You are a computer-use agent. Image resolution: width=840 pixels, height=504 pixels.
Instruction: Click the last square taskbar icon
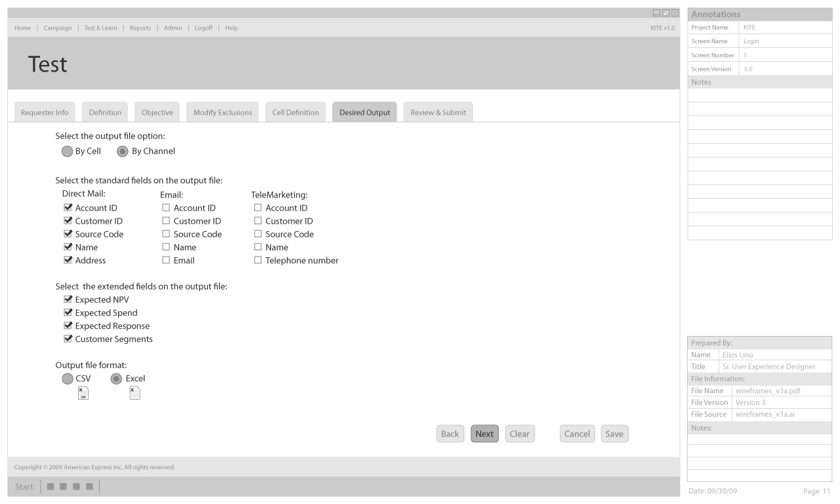pos(87,487)
